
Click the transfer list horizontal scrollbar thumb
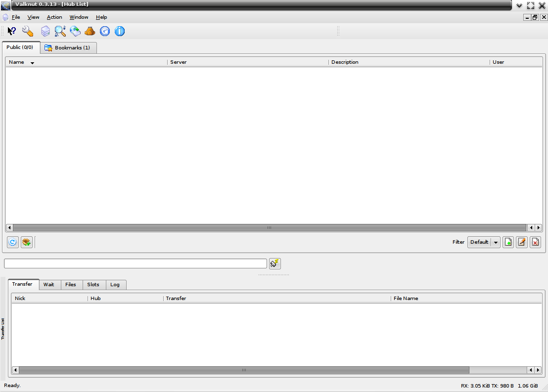pyautogui.click(x=244, y=370)
